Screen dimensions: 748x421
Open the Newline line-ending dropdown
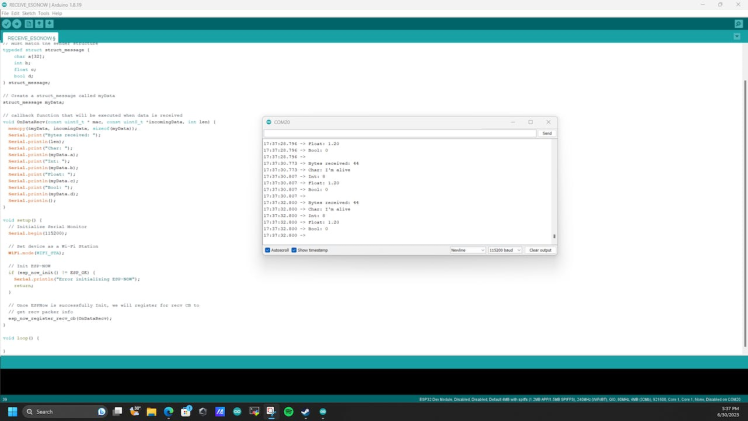468,250
